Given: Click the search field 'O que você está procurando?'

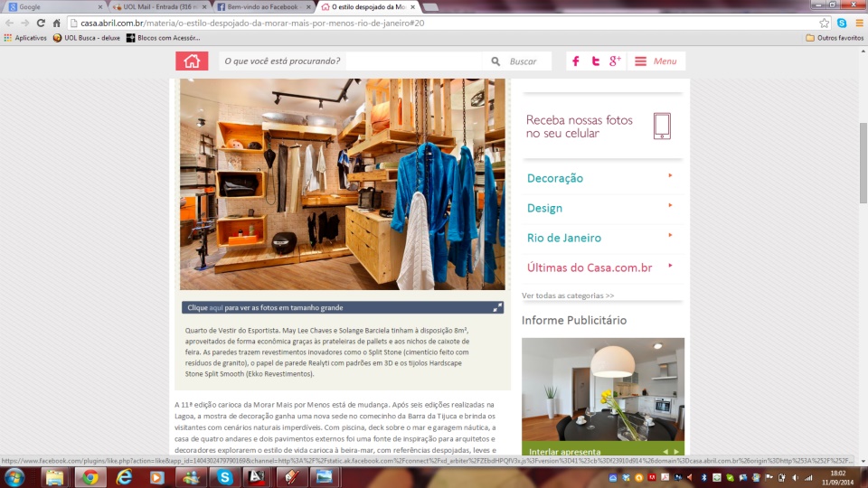Looking at the screenshot, I should [x=412, y=61].
